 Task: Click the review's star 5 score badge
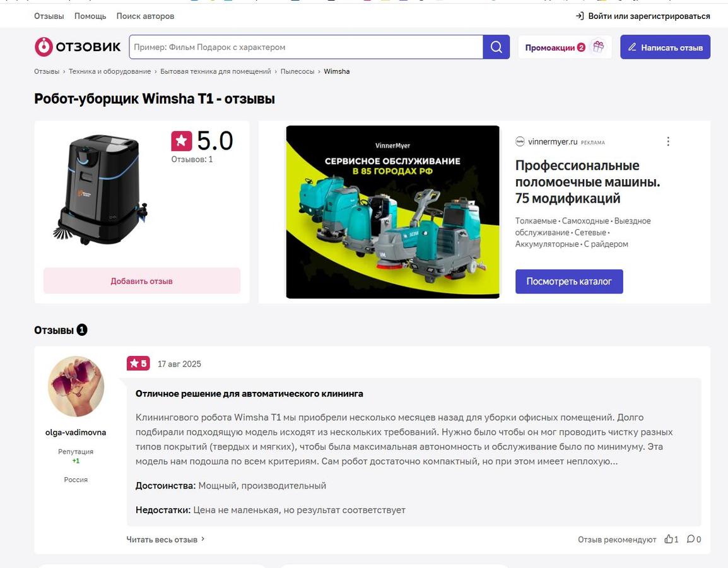click(138, 363)
